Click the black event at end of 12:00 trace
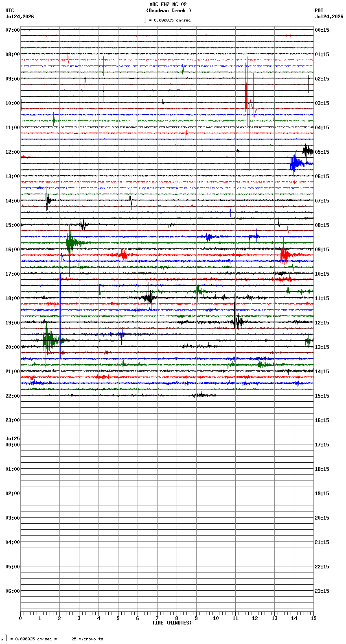 pyautogui.click(x=307, y=151)
